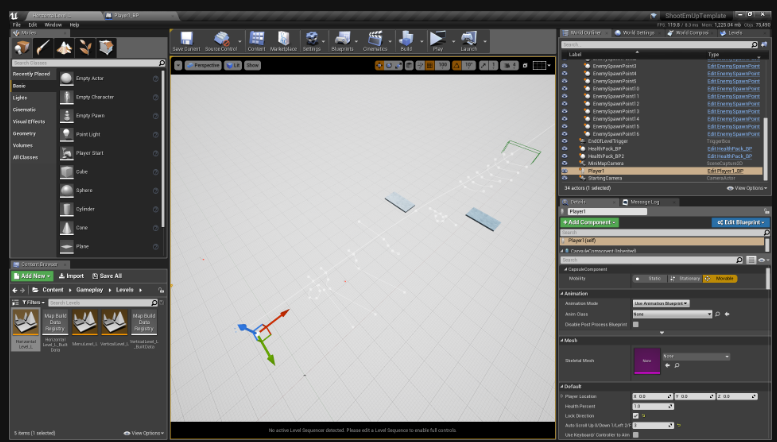
Task: Select the Geometry Editing mode icon
Action: coord(107,48)
